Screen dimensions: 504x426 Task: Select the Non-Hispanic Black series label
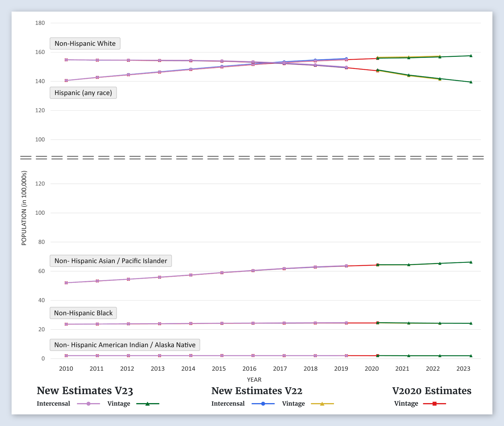tap(83, 313)
